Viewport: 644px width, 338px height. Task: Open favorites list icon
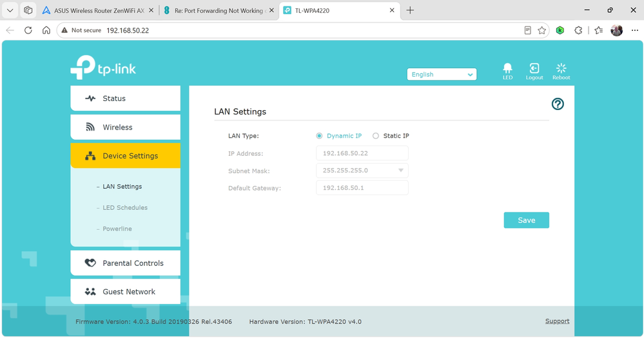tap(598, 30)
